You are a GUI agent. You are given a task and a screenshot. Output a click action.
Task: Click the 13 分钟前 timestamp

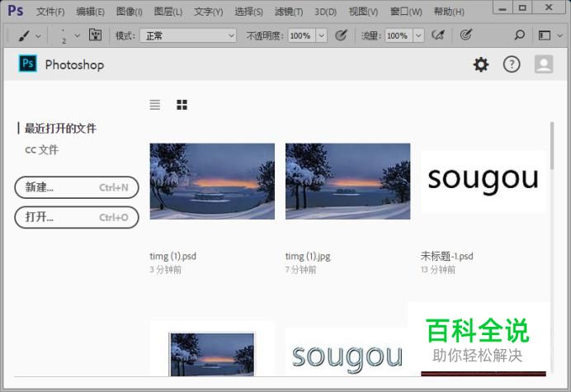click(438, 270)
